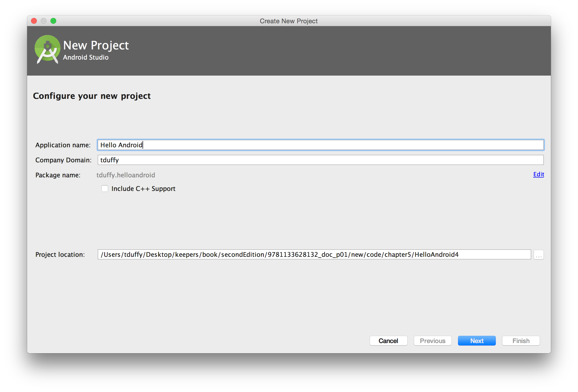Screen dimensions: 578x392
Task: Focus the Application name field
Action: click(321, 145)
